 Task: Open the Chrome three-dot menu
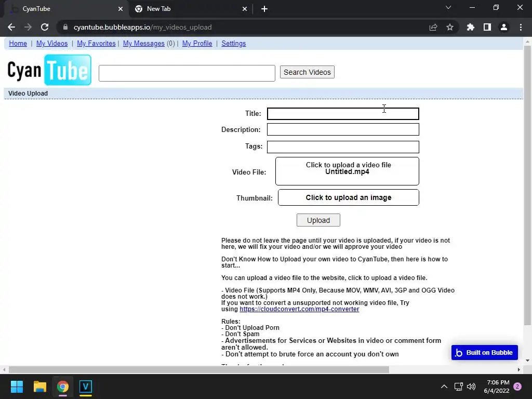521,27
